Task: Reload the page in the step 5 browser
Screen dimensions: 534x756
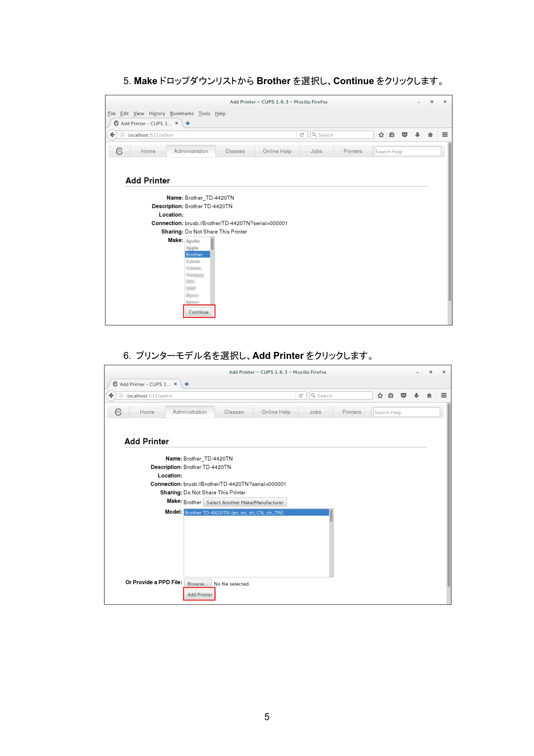Action: coord(302,135)
